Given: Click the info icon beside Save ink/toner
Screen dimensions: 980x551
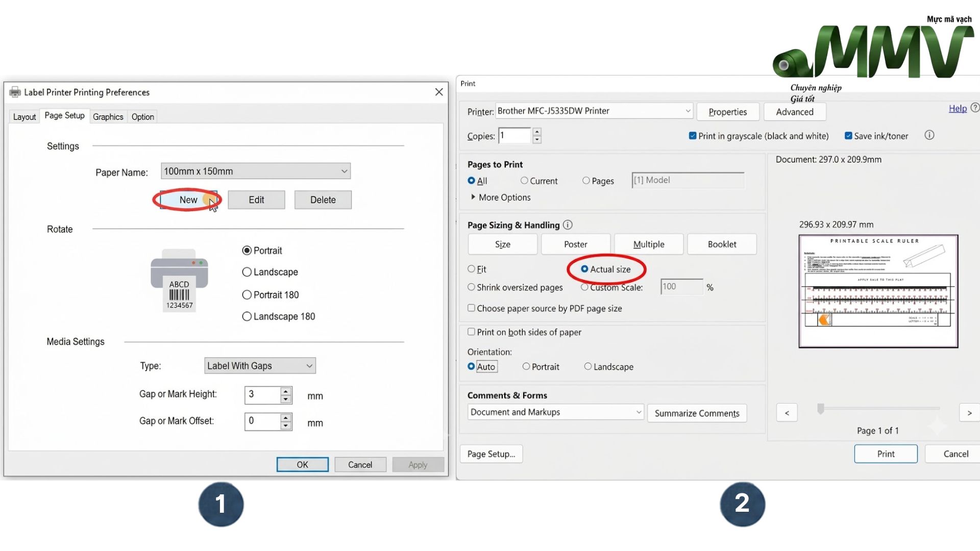Looking at the screenshot, I should (929, 135).
